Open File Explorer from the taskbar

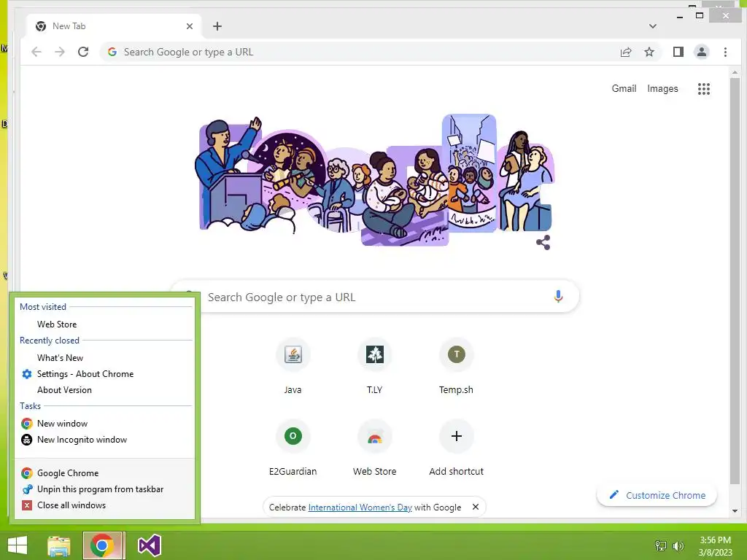(x=59, y=545)
